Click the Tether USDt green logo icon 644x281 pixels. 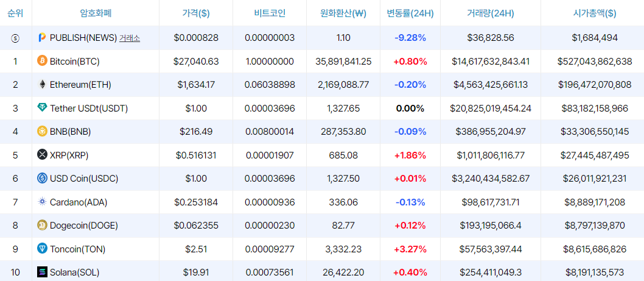[42, 108]
